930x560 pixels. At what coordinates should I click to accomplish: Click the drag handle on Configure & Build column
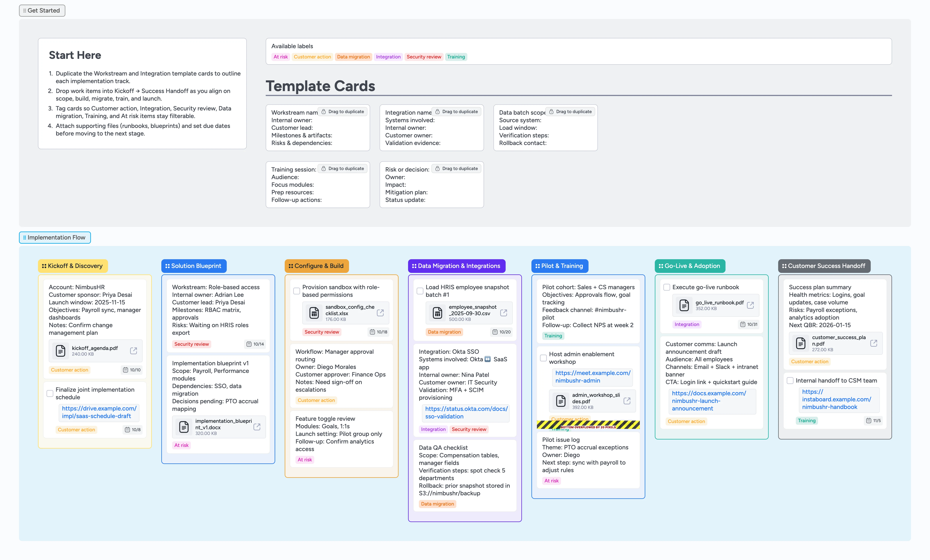(x=291, y=266)
